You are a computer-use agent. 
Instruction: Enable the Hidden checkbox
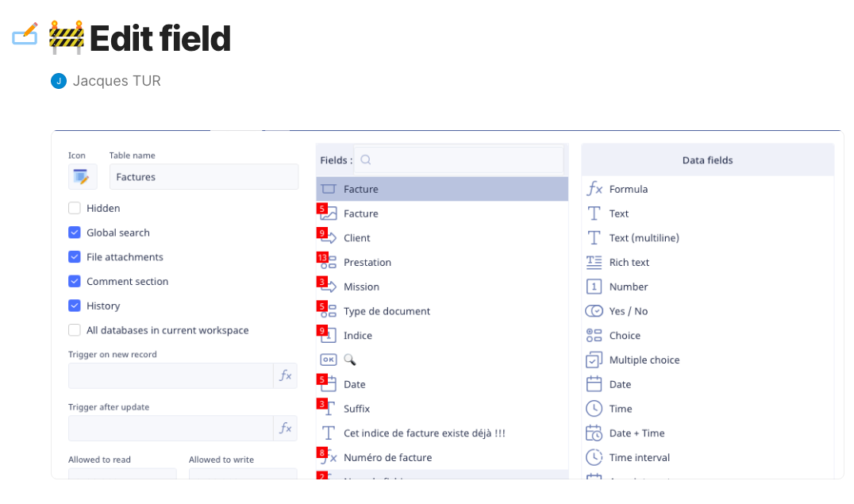75,208
